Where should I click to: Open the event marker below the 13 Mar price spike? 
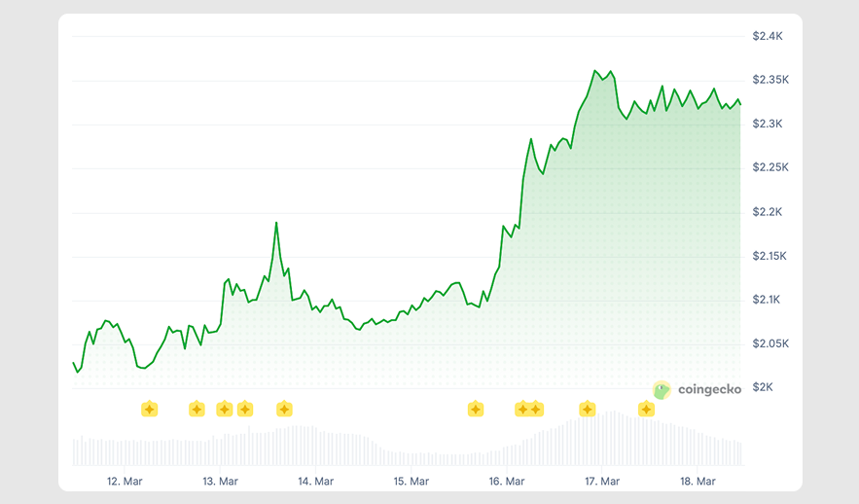(284, 409)
